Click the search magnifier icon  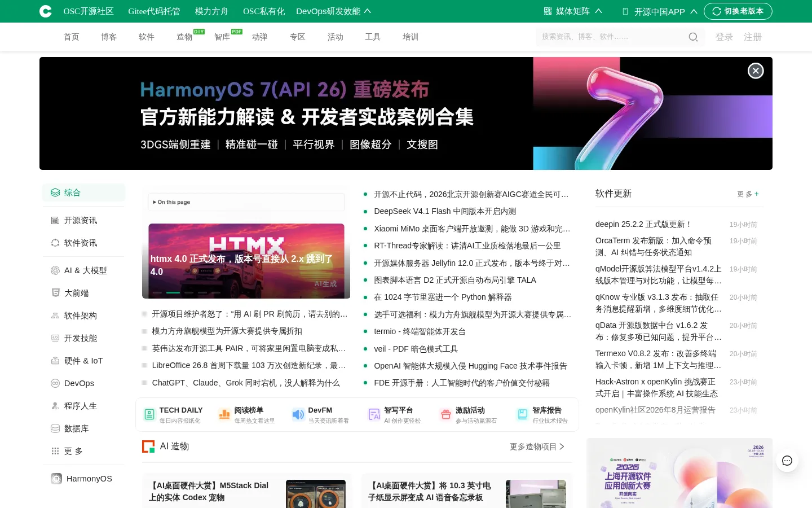point(693,37)
